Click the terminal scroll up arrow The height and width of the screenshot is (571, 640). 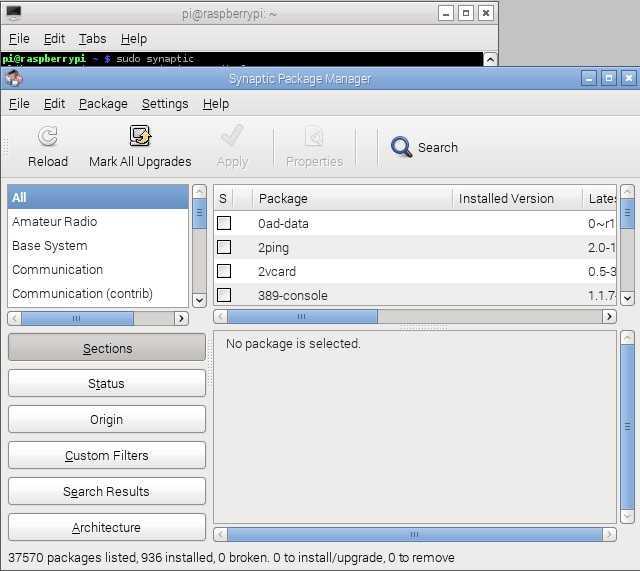tap(490, 59)
